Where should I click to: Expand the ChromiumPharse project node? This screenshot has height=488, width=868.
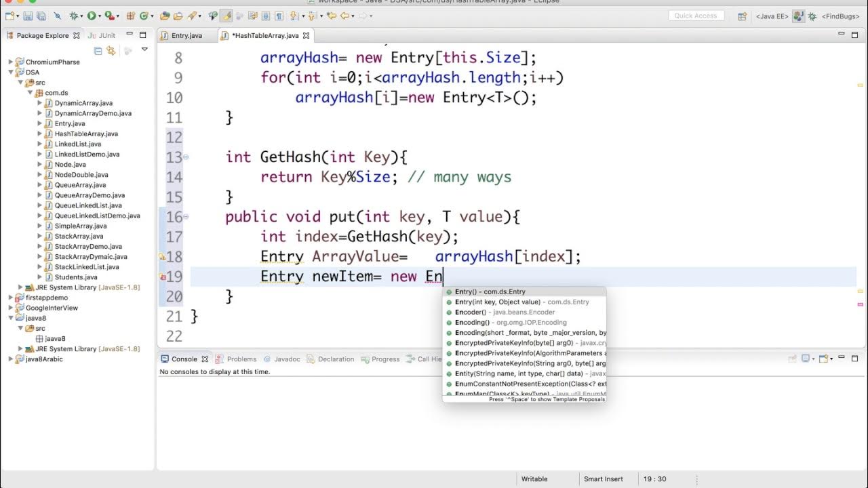click(x=11, y=62)
